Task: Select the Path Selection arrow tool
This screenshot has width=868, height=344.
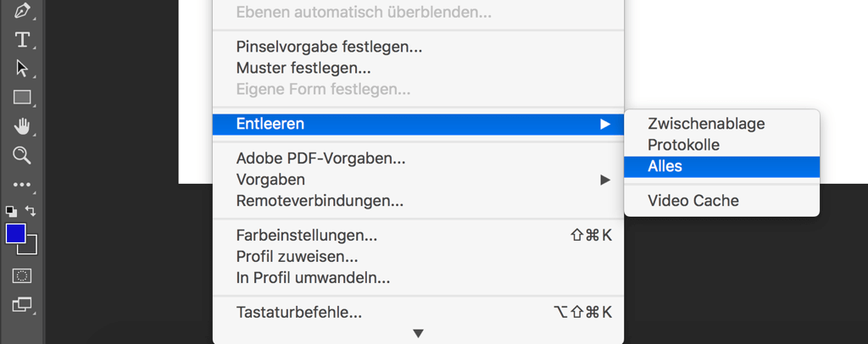Action: [x=22, y=69]
